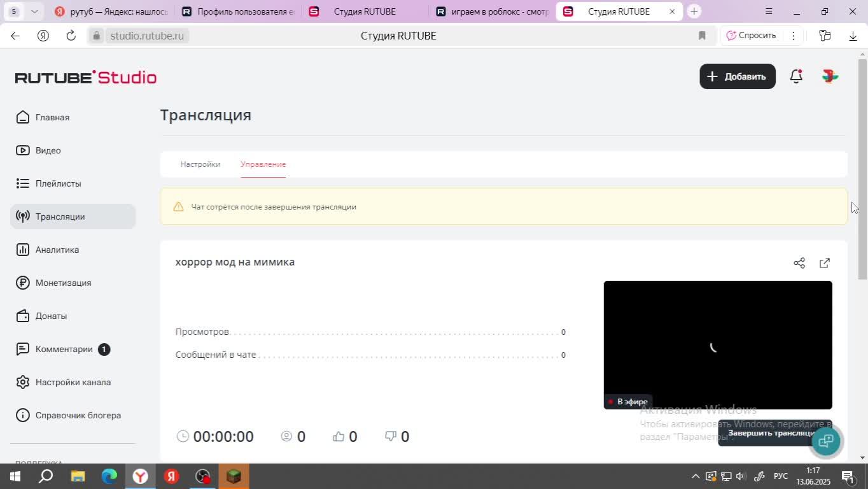This screenshot has height=489, width=868.
Task: Reload the current page
Action: click(71, 36)
